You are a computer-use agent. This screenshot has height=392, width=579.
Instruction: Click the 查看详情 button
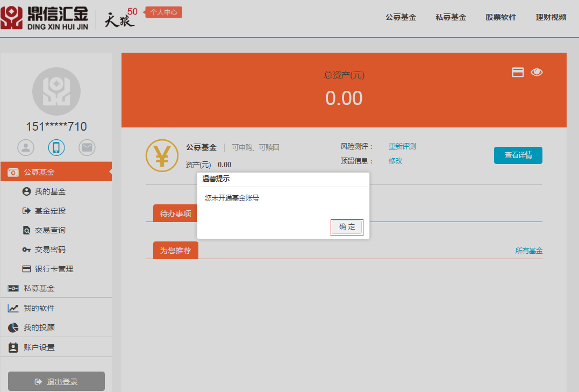518,155
